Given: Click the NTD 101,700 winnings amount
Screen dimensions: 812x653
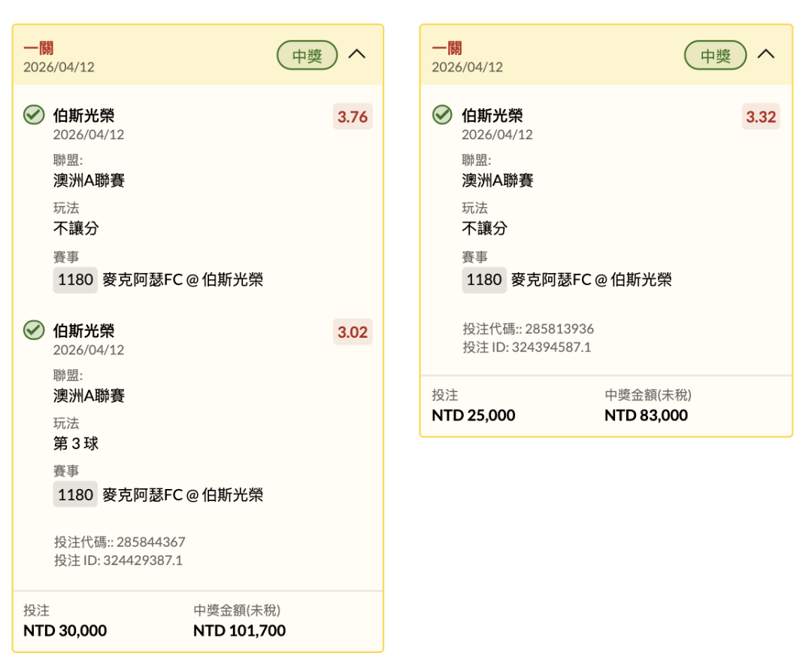Looking at the screenshot, I should (239, 630).
